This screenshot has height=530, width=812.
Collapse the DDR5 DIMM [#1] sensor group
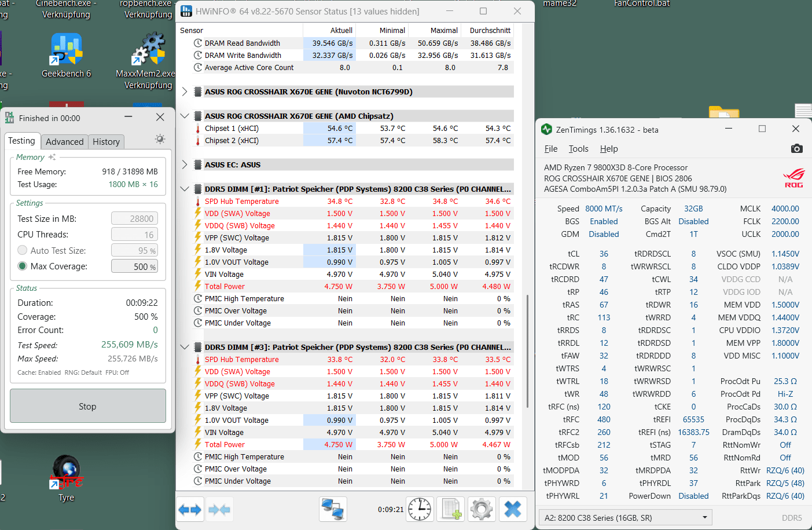(185, 189)
